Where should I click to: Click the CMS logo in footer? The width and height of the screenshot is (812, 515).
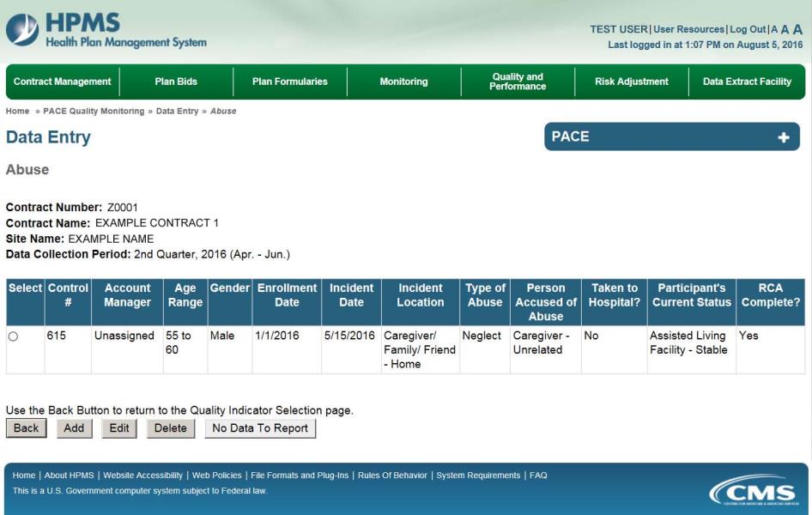(755, 491)
